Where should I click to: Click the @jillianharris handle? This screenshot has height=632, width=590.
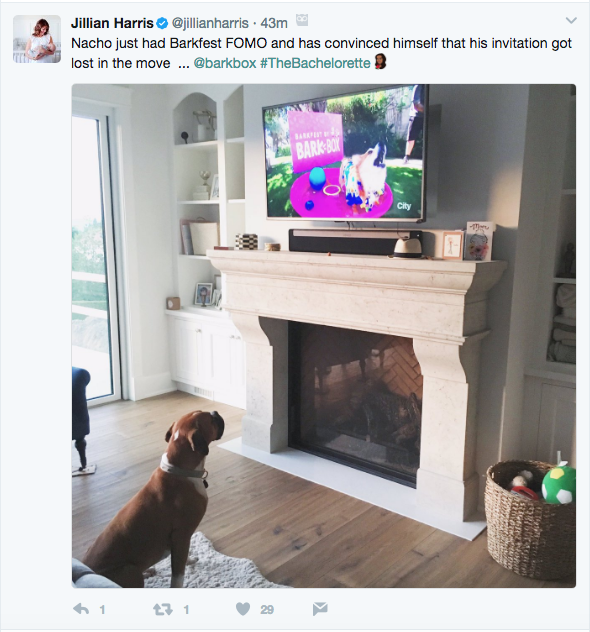point(210,23)
